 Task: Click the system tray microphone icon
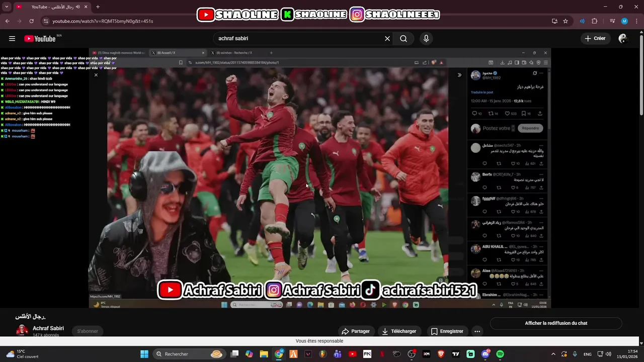(575, 354)
